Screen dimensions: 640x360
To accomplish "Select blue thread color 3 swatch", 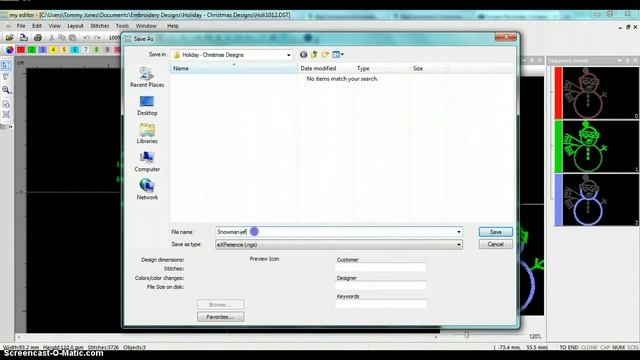I will 42,50.
